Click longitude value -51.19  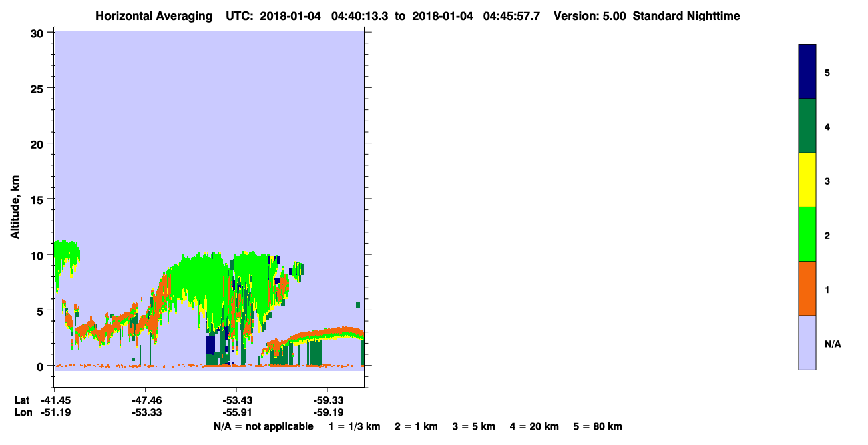(55, 413)
